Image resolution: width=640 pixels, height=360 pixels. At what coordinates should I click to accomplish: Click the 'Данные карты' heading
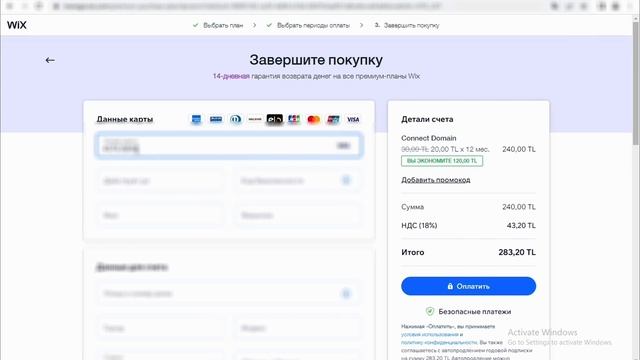[124, 120]
